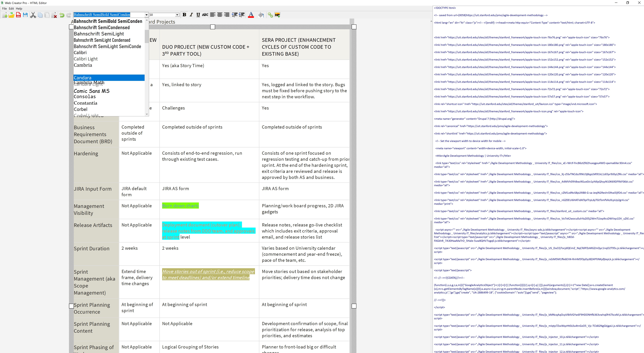The image size is (644, 353).
Task: Toggle strikethrough ABC formatting
Action: pos(205,15)
